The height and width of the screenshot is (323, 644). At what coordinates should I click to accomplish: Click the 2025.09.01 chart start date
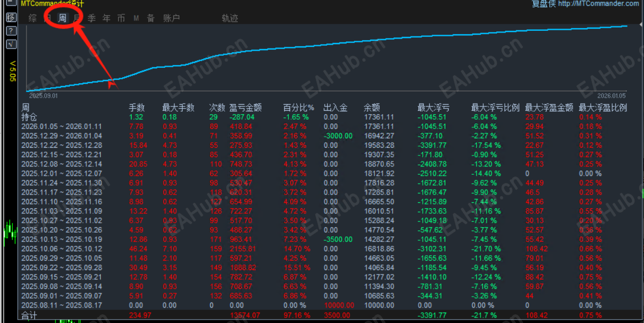coord(43,95)
